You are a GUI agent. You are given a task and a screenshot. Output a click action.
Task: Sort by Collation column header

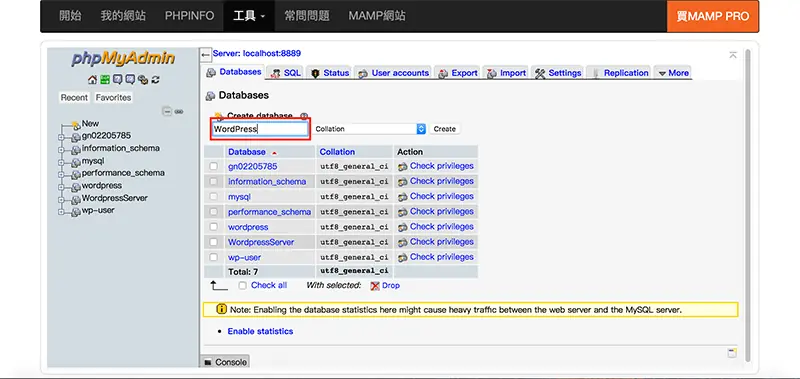click(x=337, y=152)
